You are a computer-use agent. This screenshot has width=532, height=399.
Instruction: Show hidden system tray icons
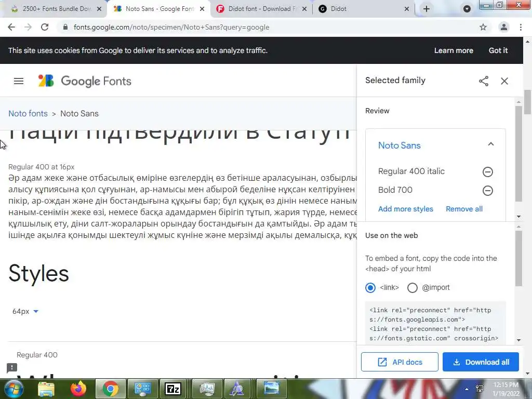click(x=467, y=389)
